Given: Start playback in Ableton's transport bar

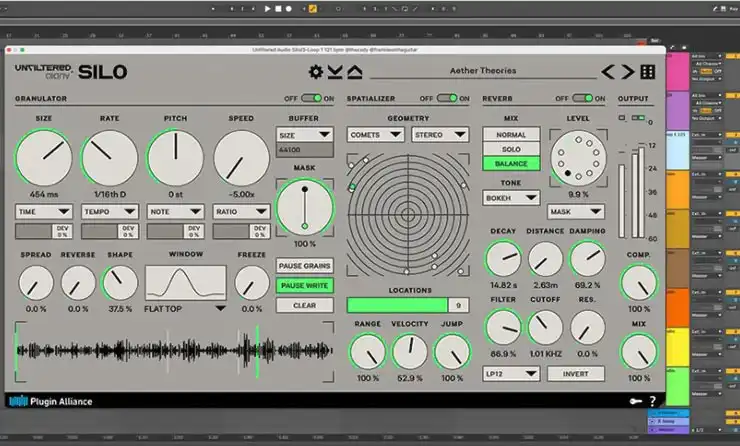Looking at the screenshot, I should point(267,8).
